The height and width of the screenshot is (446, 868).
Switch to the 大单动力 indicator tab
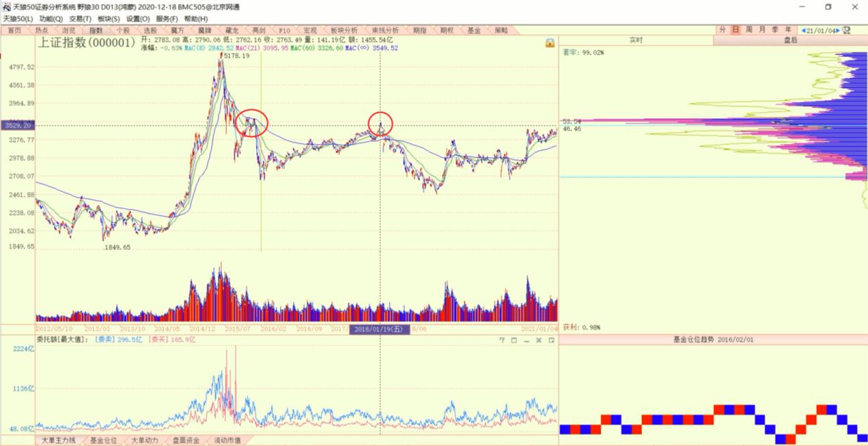(145, 441)
